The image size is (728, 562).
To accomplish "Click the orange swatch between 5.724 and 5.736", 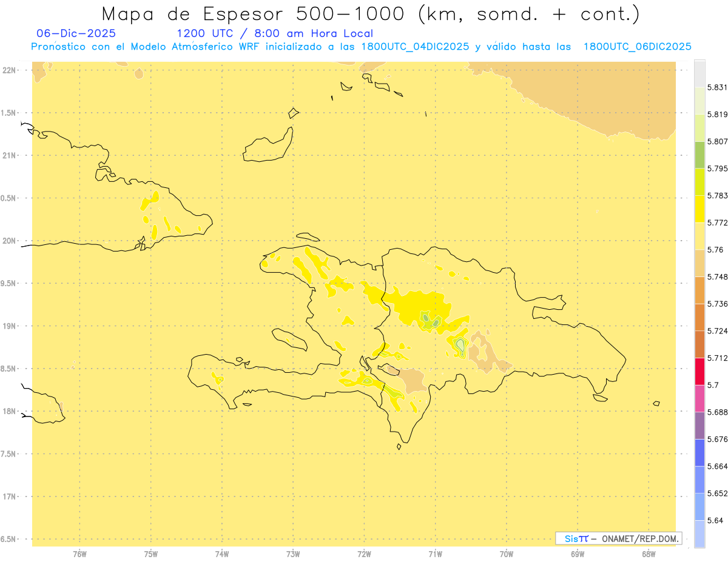I will (x=699, y=317).
